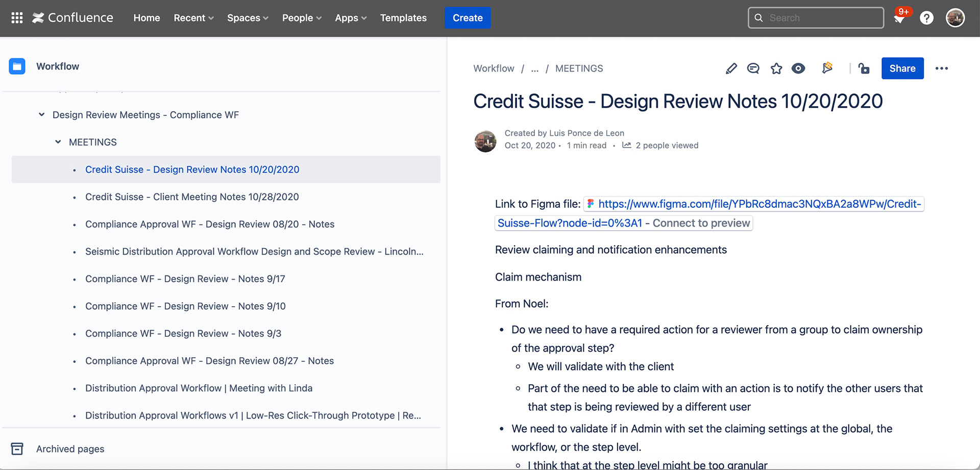
Task: Open Archived pages
Action: point(70,449)
